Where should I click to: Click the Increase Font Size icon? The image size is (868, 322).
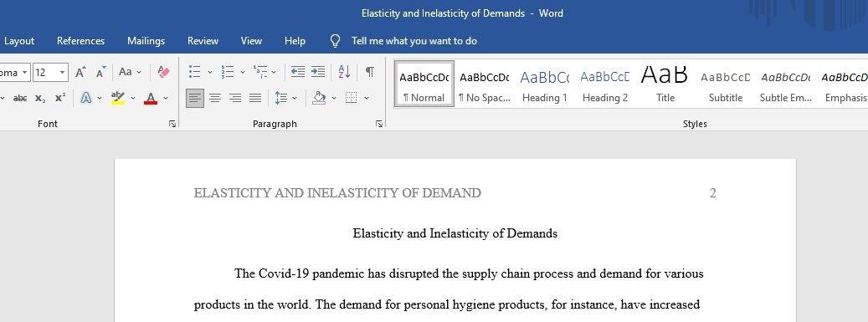pyautogui.click(x=81, y=72)
